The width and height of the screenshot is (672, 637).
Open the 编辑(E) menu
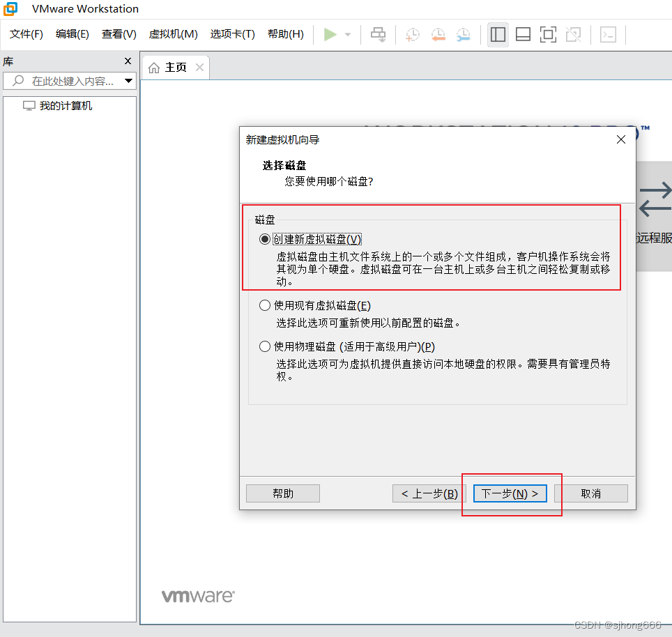[x=72, y=34]
